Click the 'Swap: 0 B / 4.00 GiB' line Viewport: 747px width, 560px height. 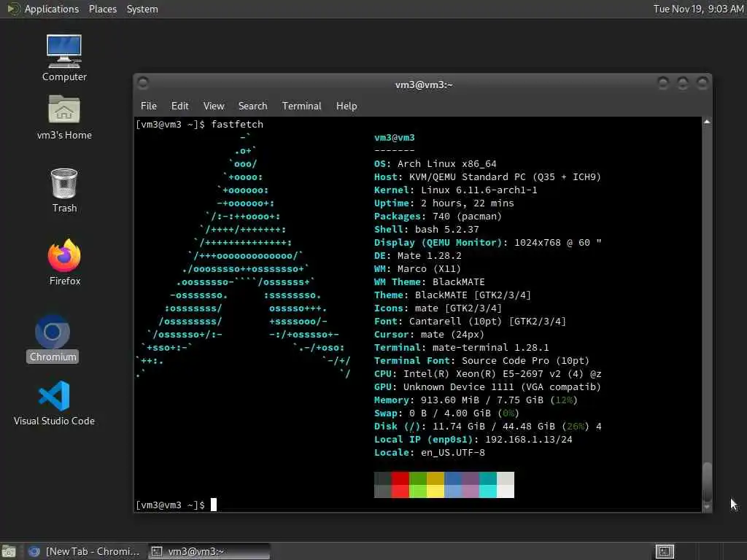click(446, 413)
